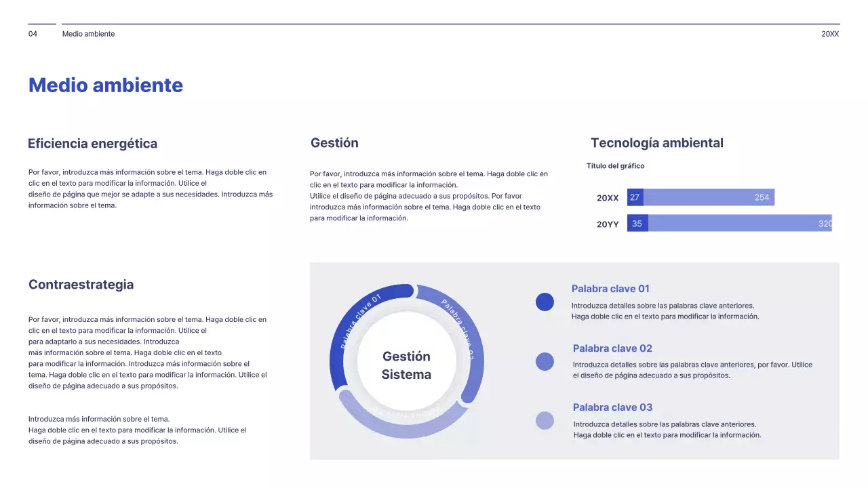Screen dimensions: 868x488
Task: Select the light bar segment showing 254
Action: click(x=709, y=197)
